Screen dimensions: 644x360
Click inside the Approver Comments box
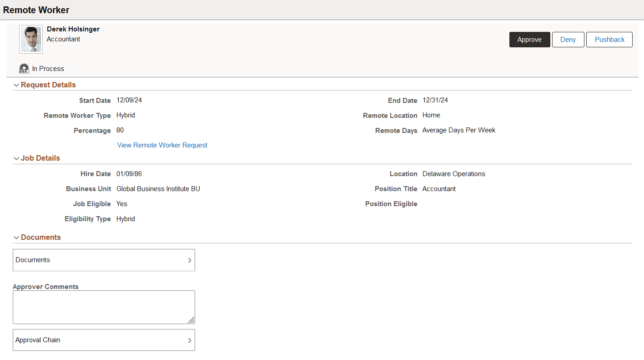point(104,306)
